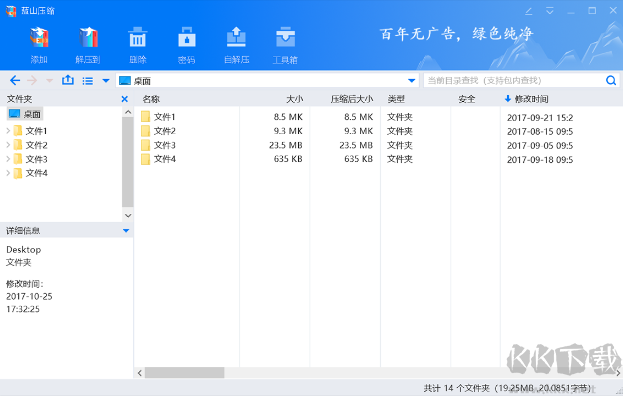Click 文件2 folder icon in list
The image size is (623, 396).
tap(146, 131)
